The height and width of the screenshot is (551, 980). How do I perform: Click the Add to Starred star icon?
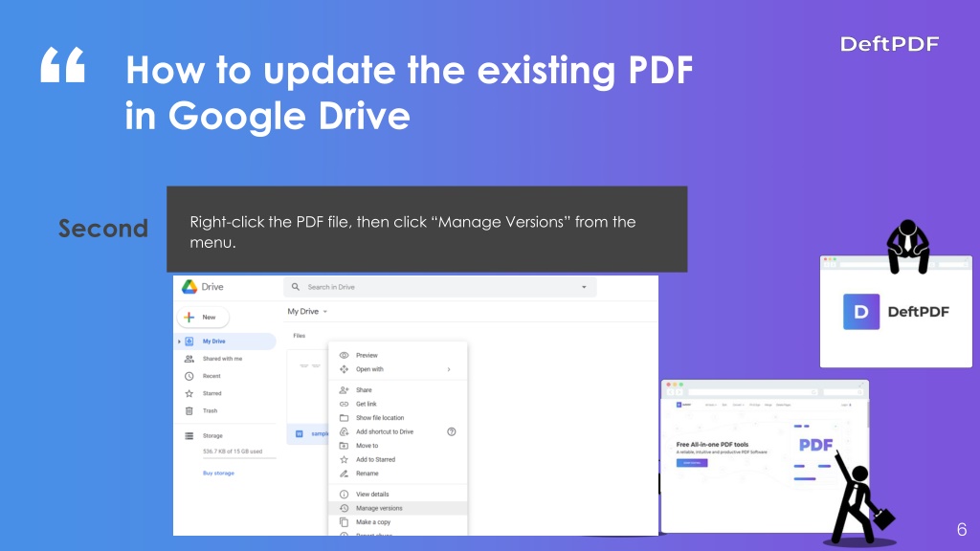coord(344,460)
